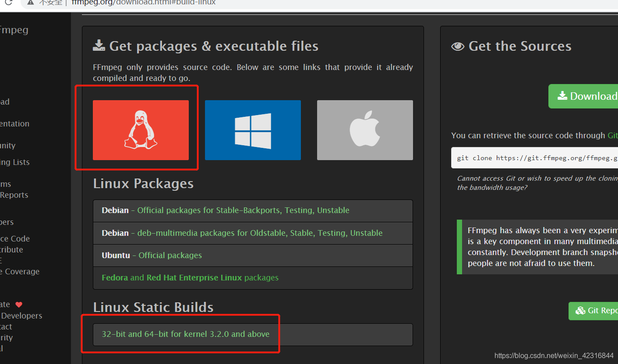The width and height of the screenshot is (618, 364).
Task: Click the browser reload icon
Action: (8, 2)
